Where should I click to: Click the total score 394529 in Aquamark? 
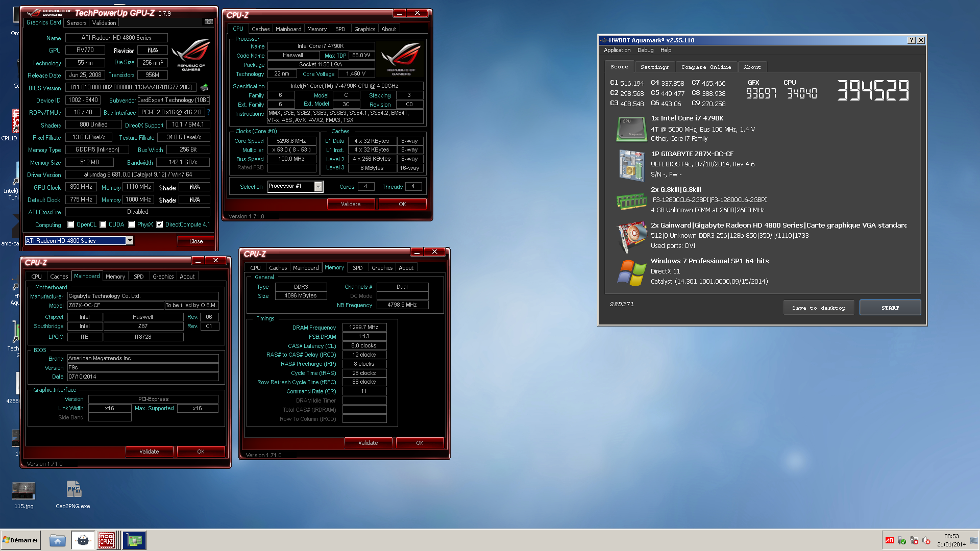[x=873, y=91]
